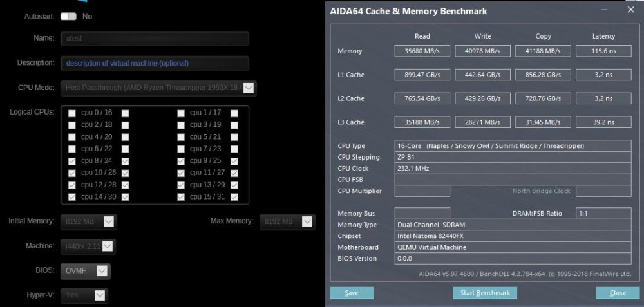Select the L3 Cache latency 39.2 ns
Screen dimensions: 644x307
click(x=603, y=122)
